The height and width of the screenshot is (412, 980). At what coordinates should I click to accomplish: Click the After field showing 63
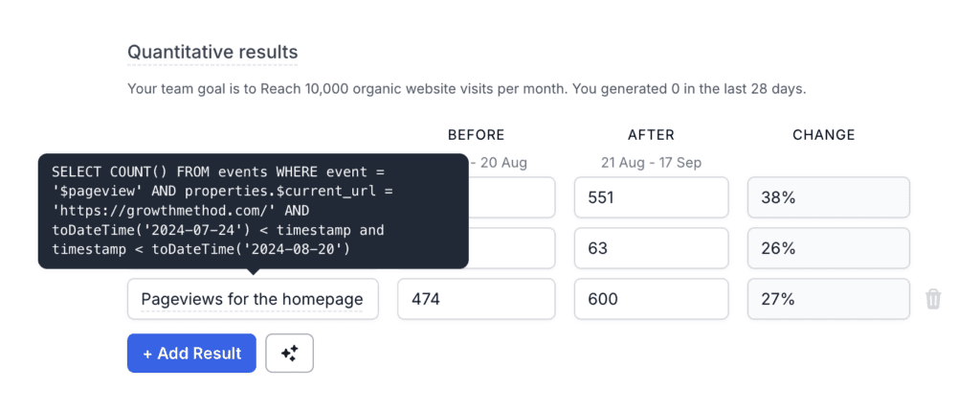651,248
